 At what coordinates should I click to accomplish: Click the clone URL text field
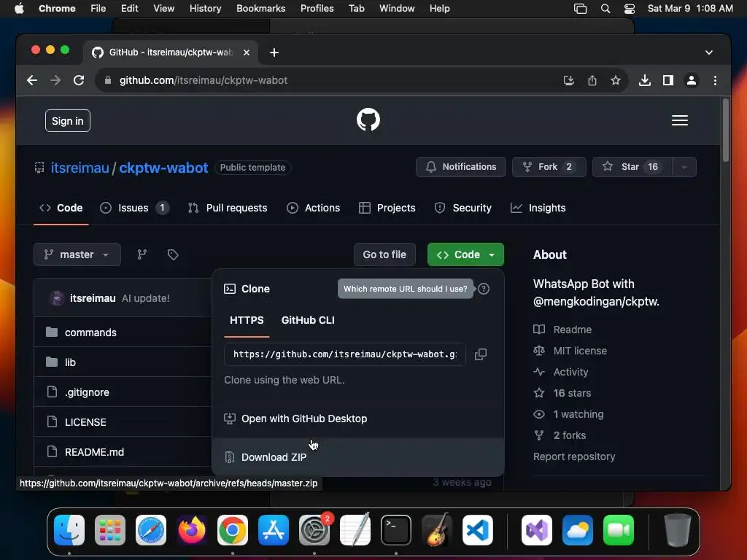tap(345, 354)
